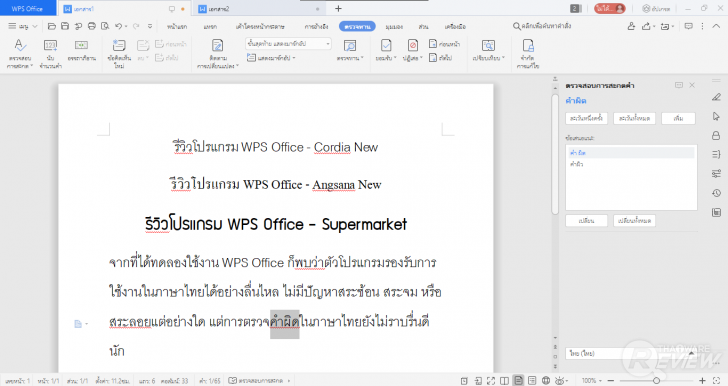The height and width of the screenshot is (386, 728).
Task: Click the lock icon in right sidebar
Action: 716,135
